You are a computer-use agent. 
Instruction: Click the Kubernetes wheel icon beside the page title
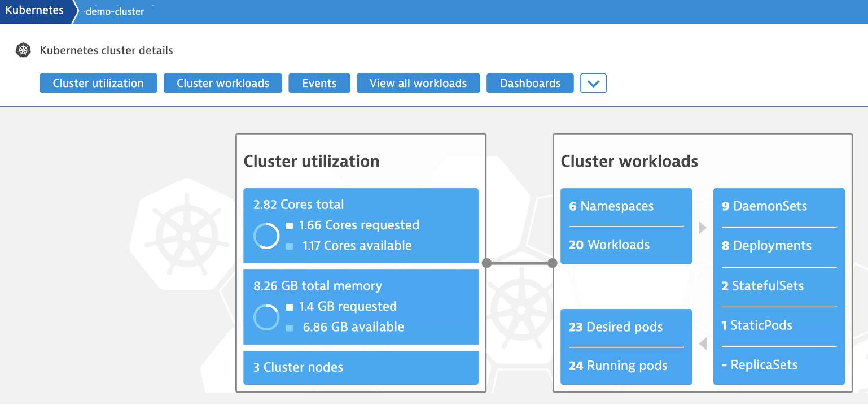tap(23, 50)
